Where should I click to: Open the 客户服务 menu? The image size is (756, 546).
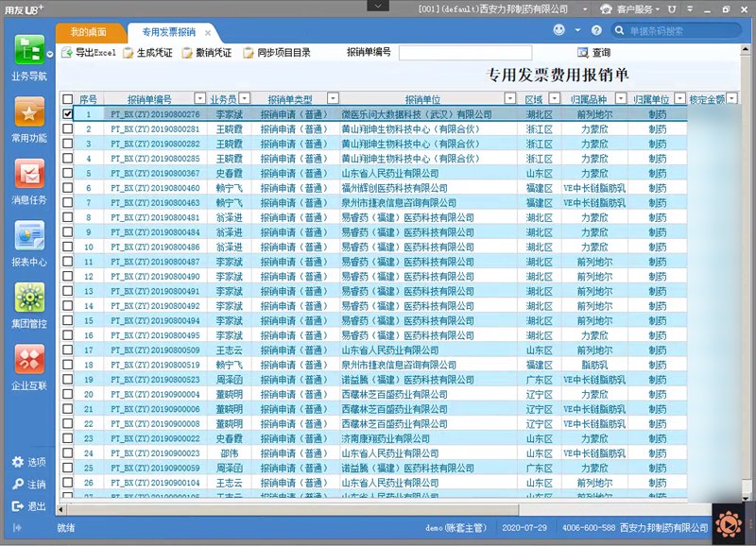[633, 9]
